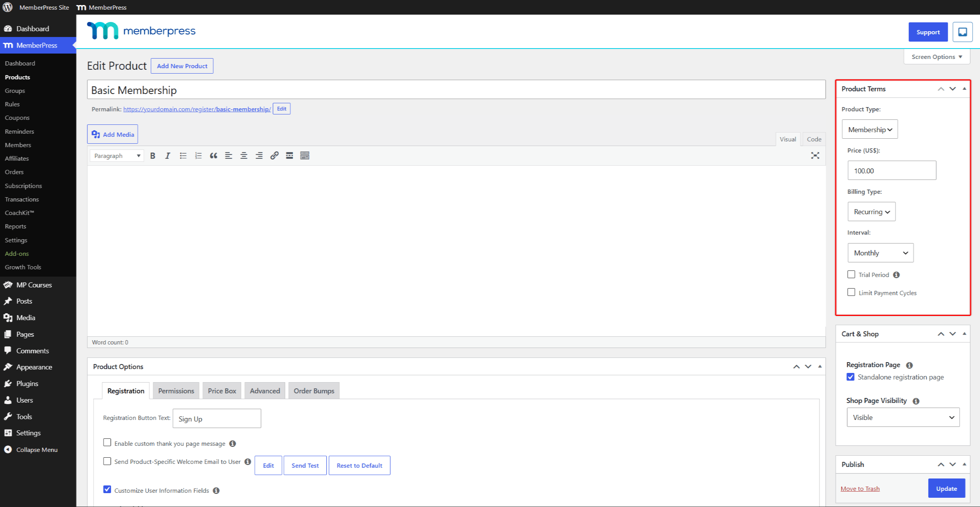This screenshot has width=980, height=507.
Task: Collapse the Product Options panel
Action: (x=820, y=367)
